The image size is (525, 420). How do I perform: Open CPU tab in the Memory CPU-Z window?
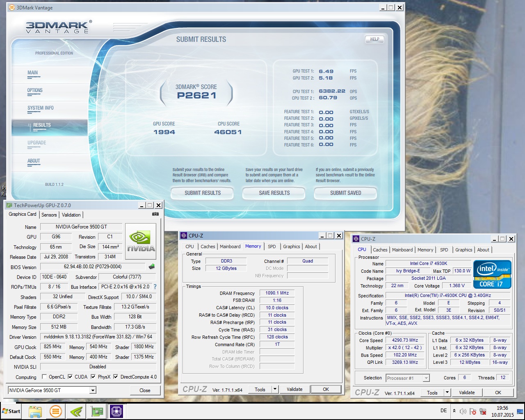pyautogui.click(x=189, y=247)
